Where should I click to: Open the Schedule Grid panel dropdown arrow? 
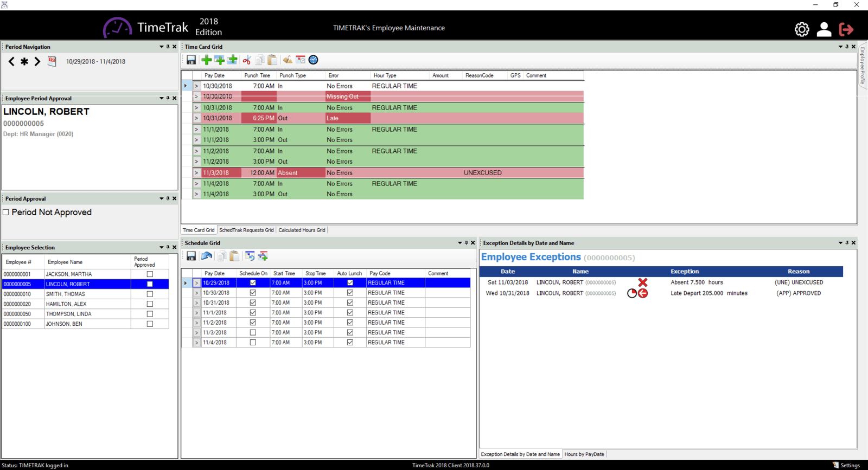point(459,243)
